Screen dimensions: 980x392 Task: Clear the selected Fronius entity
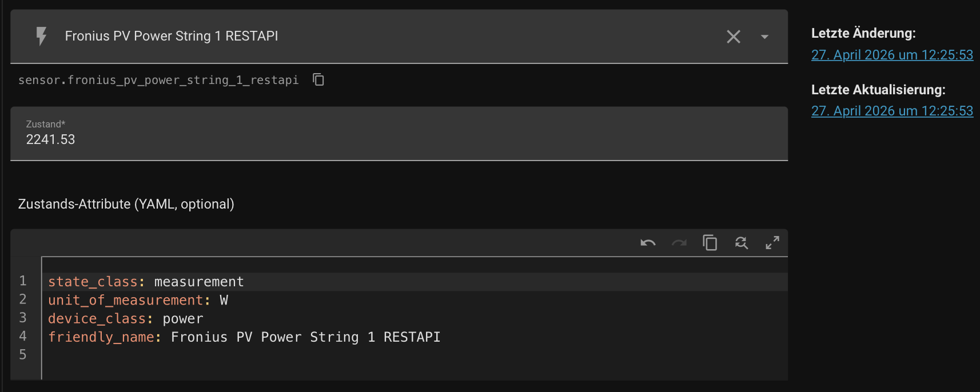pos(734,37)
